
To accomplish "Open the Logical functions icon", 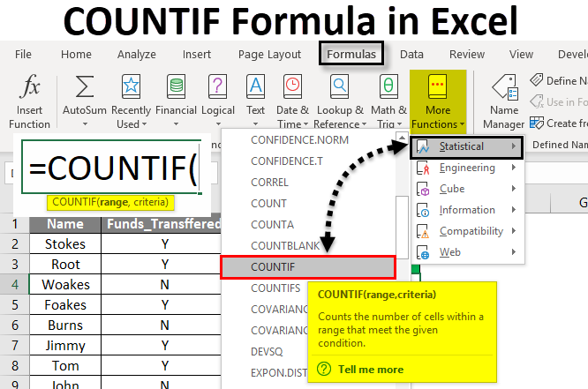I will 217,86.
